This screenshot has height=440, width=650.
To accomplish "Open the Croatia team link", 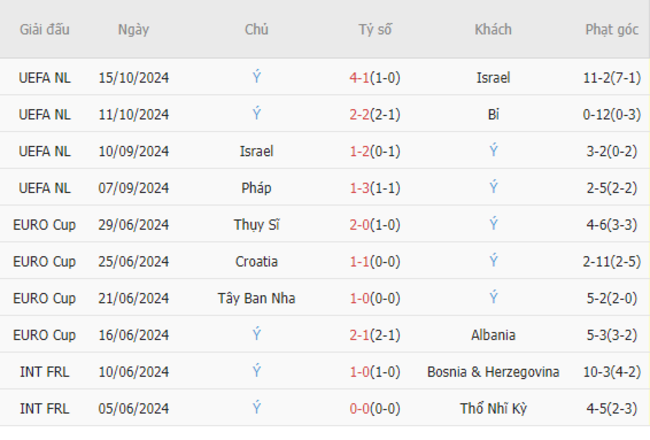I will (x=256, y=262).
